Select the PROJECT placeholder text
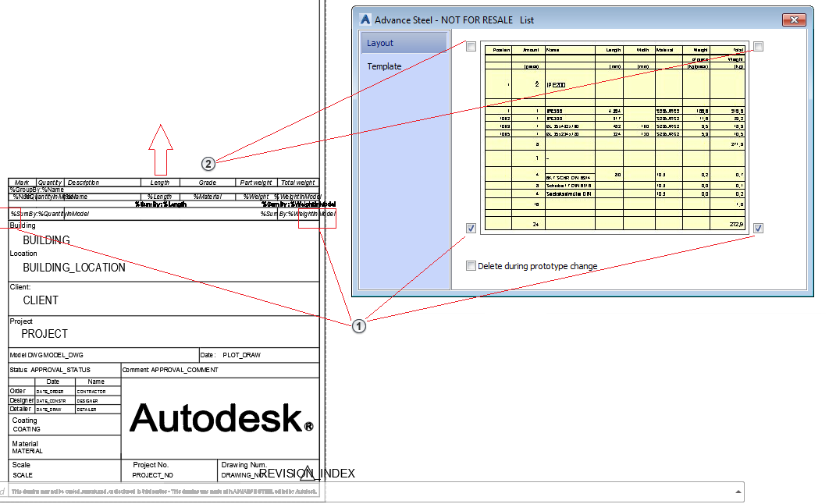Image resolution: width=829 pixels, height=504 pixels. 44,335
